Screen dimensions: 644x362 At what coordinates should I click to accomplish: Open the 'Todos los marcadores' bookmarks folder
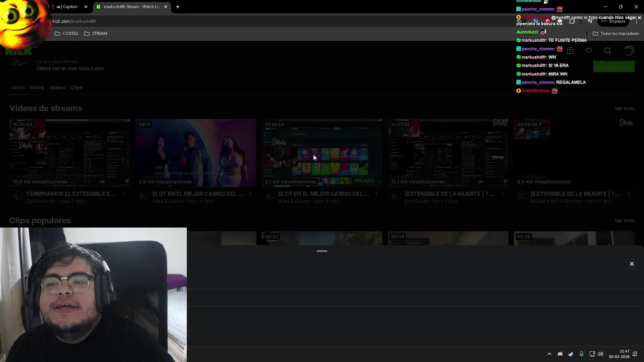(616, 34)
